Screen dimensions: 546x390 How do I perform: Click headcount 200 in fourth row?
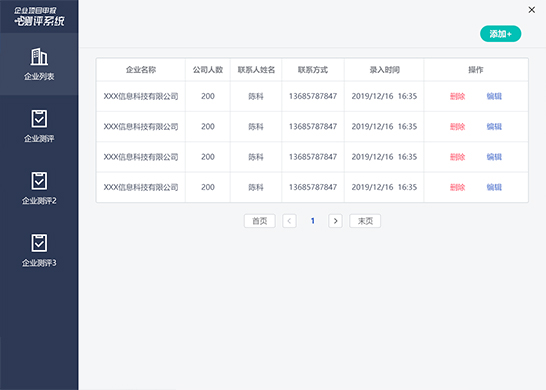click(208, 187)
